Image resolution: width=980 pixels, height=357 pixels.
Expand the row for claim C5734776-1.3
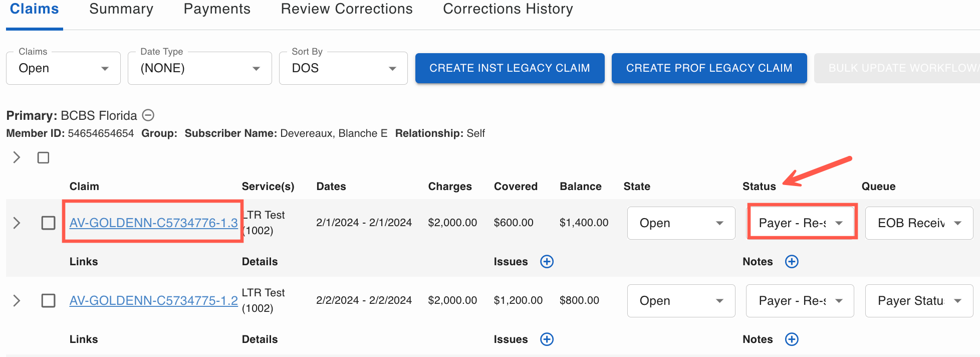[17, 223]
